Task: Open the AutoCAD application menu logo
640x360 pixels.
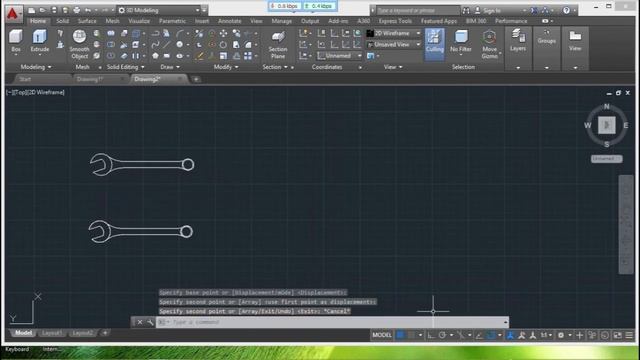Action: [13, 13]
